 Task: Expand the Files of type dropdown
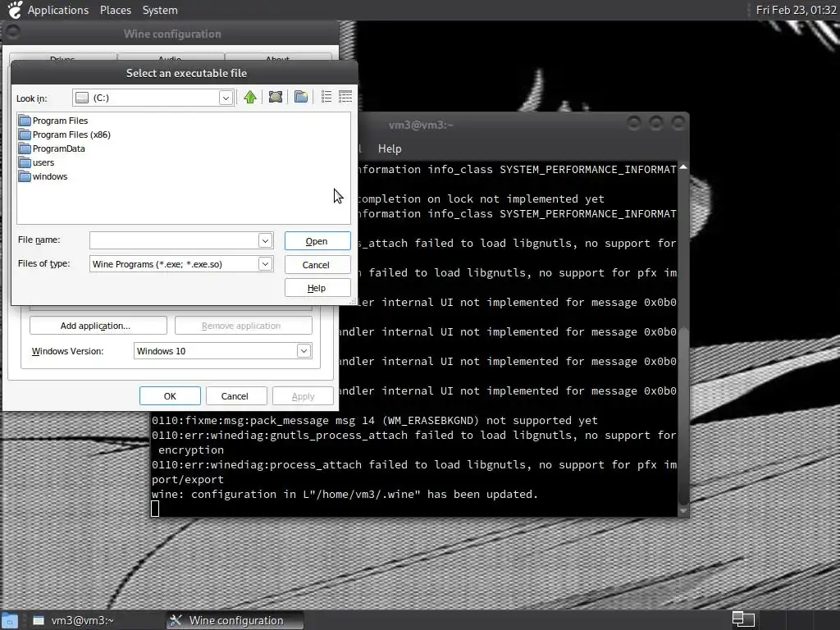click(265, 263)
